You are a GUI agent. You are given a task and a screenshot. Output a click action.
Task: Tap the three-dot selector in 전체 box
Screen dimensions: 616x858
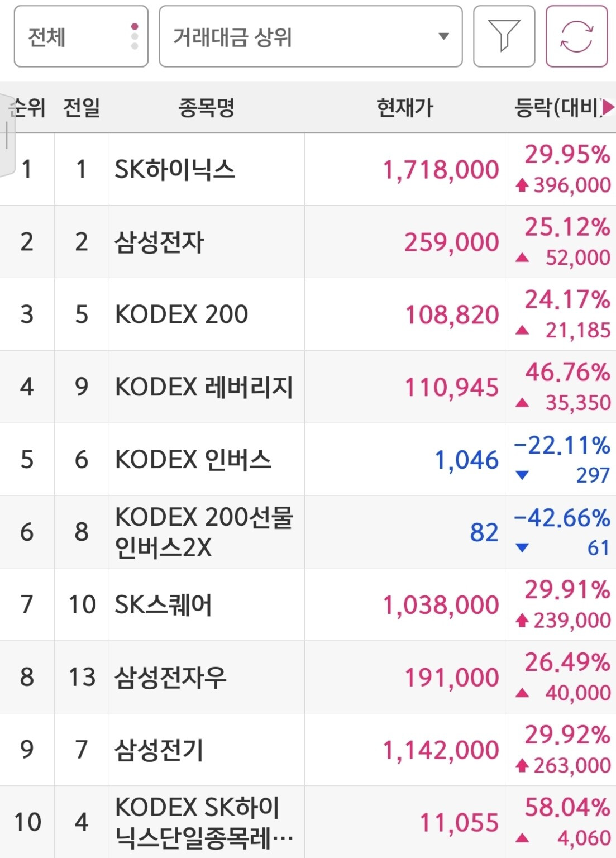[134, 36]
